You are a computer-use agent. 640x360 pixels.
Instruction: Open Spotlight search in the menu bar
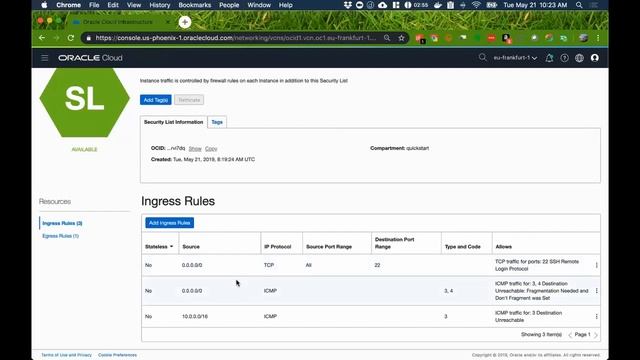579,5
